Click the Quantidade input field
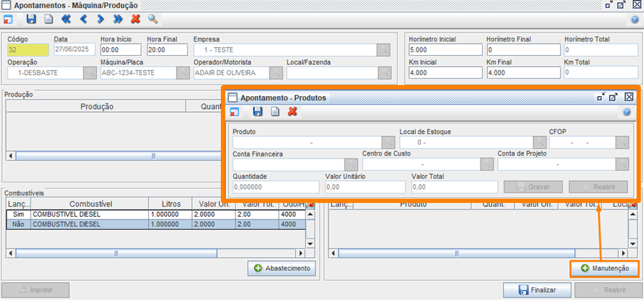Viewport: 644px width, 301px height. [275, 188]
